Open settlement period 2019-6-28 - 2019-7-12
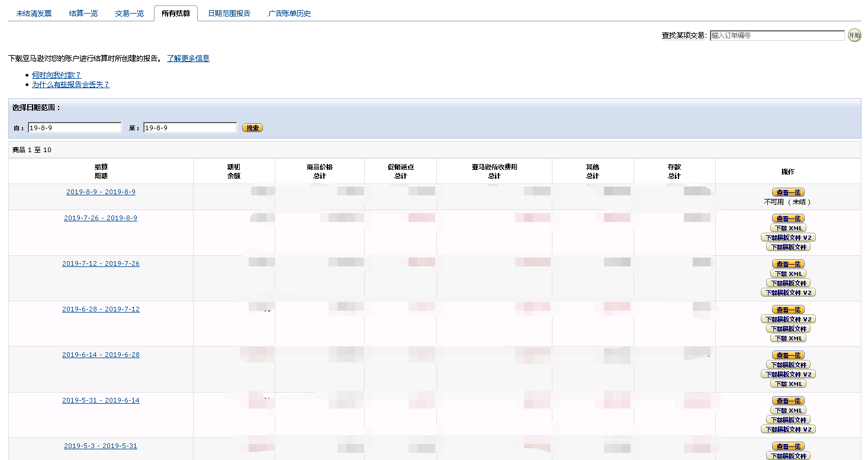Image resolution: width=868 pixels, height=460 pixels. click(x=101, y=310)
